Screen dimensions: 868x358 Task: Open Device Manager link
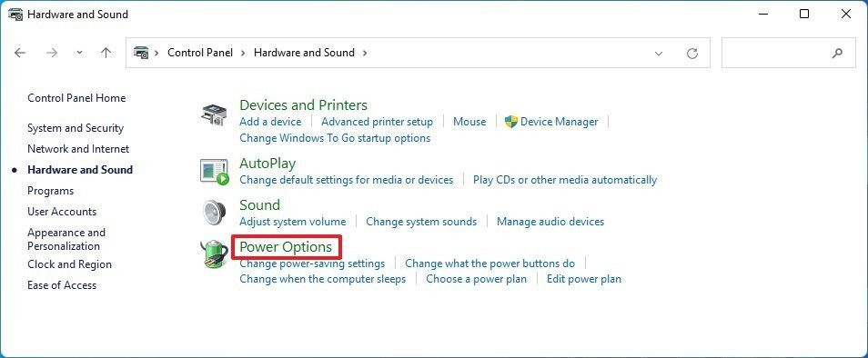tap(560, 122)
